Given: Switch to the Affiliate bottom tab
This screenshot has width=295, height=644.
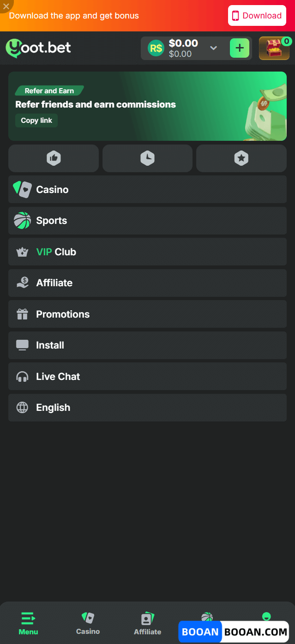Looking at the screenshot, I should tap(147, 623).
